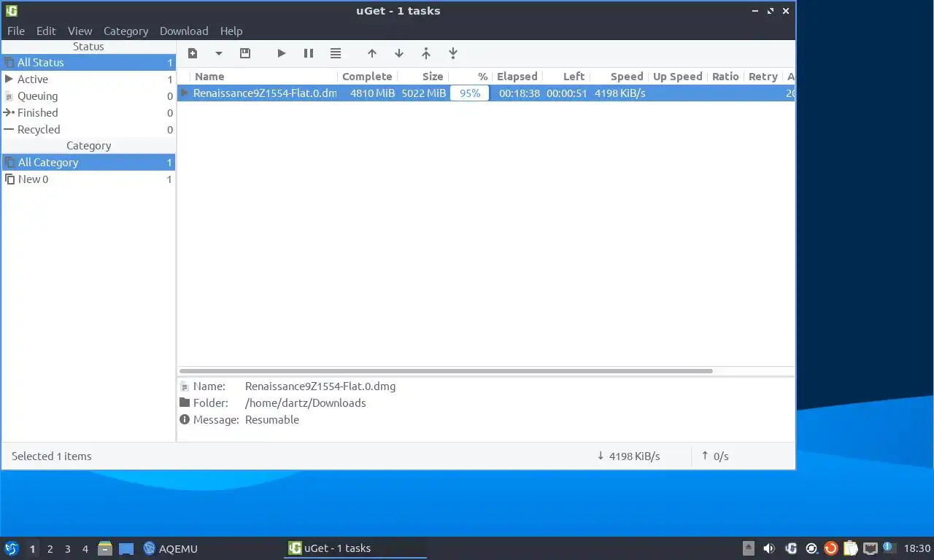934x560 pixels.
Task: Move download to top of queue
Action: pos(426,53)
